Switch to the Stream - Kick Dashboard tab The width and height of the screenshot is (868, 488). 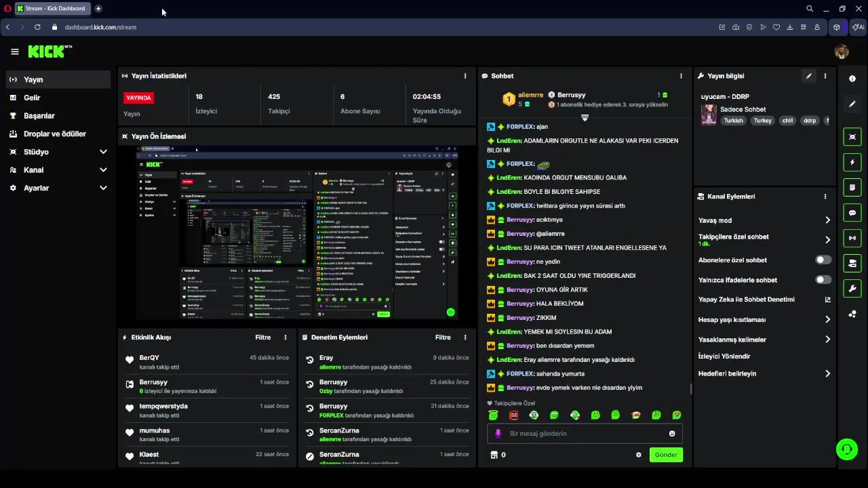[x=52, y=9]
